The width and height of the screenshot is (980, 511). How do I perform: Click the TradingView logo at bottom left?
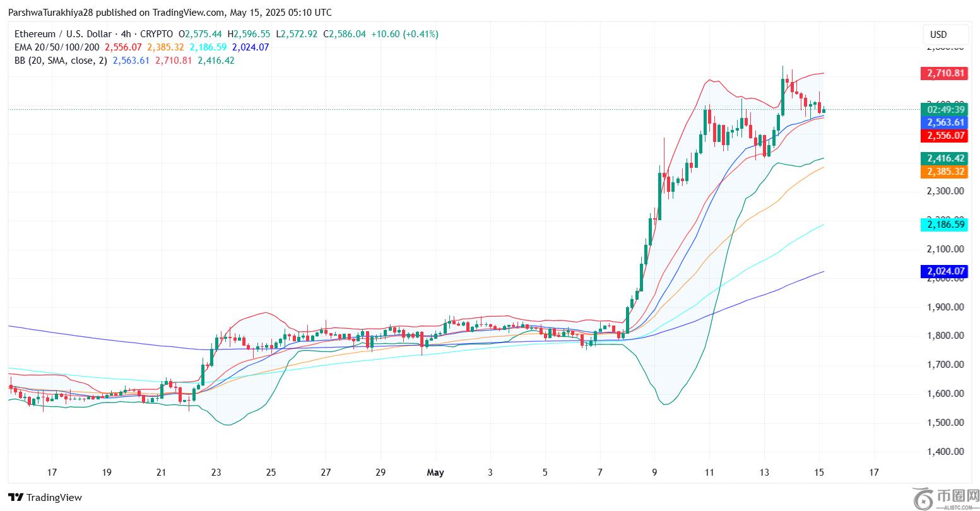pyautogui.click(x=45, y=497)
